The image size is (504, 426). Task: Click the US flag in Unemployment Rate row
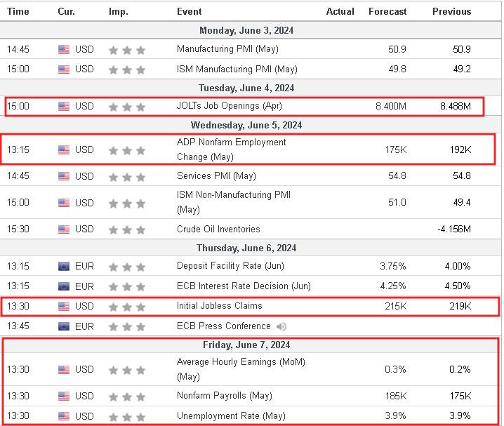[64, 416]
